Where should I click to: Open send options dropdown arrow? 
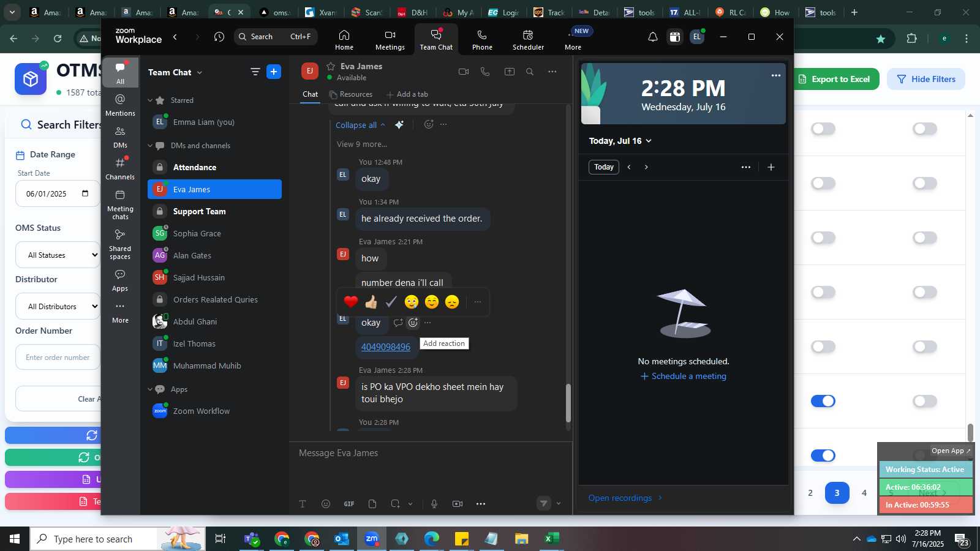558,504
